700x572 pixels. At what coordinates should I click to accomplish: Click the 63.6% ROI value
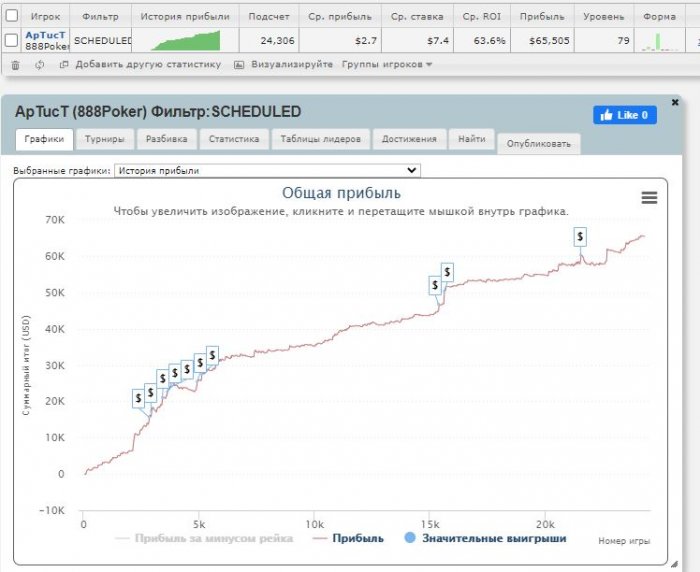point(489,41)
